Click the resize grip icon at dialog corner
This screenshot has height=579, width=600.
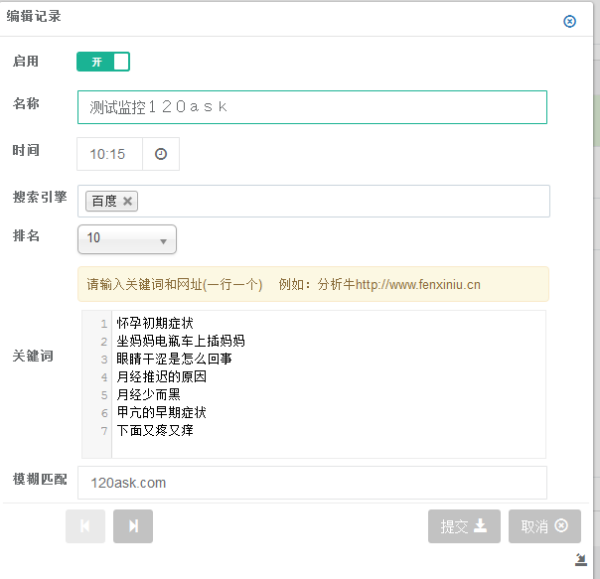(581, 559)
